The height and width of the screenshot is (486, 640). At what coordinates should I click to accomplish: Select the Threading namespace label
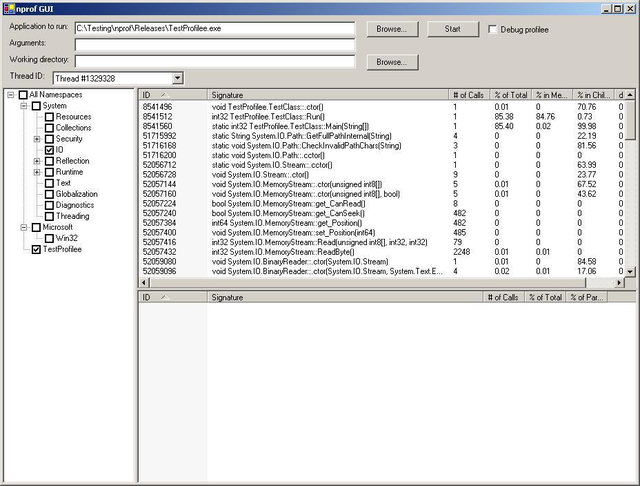click(72, 216)
